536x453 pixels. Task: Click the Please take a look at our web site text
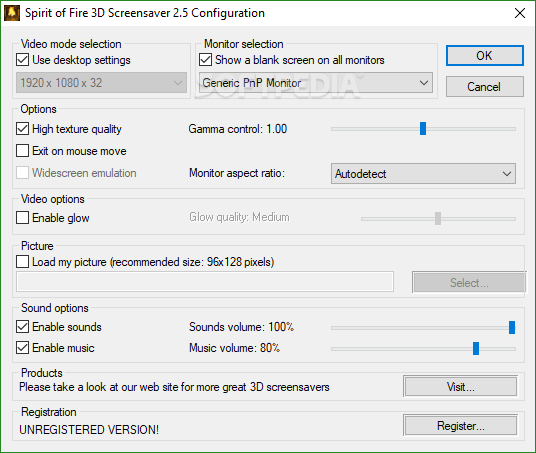click(174, 387)
